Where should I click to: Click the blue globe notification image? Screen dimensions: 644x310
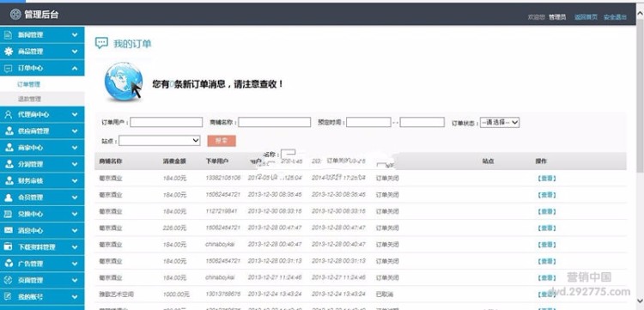(x=123, y=82)
